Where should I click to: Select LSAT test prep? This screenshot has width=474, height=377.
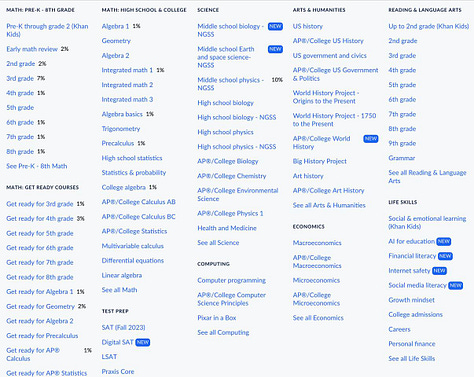[109, 357]
